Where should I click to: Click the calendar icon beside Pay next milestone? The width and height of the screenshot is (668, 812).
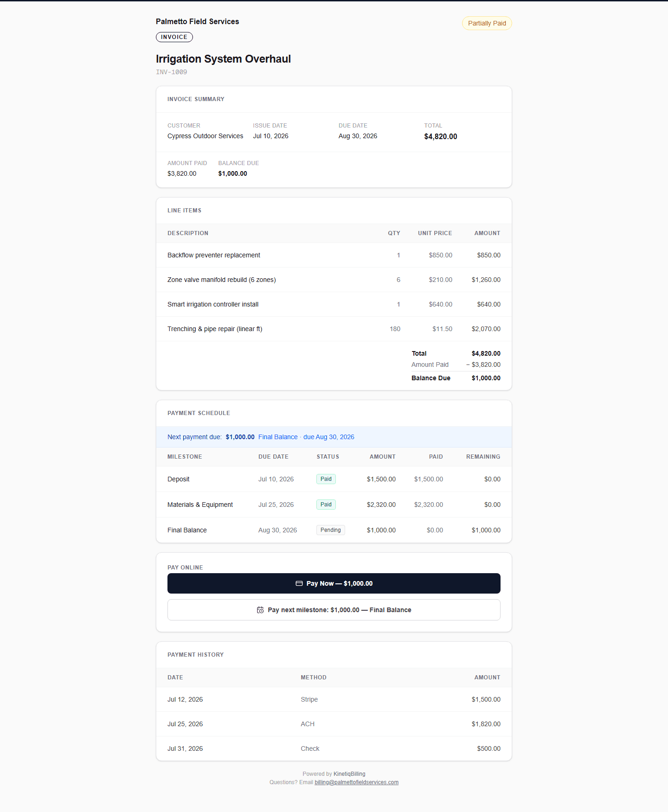tap(260, 610)
